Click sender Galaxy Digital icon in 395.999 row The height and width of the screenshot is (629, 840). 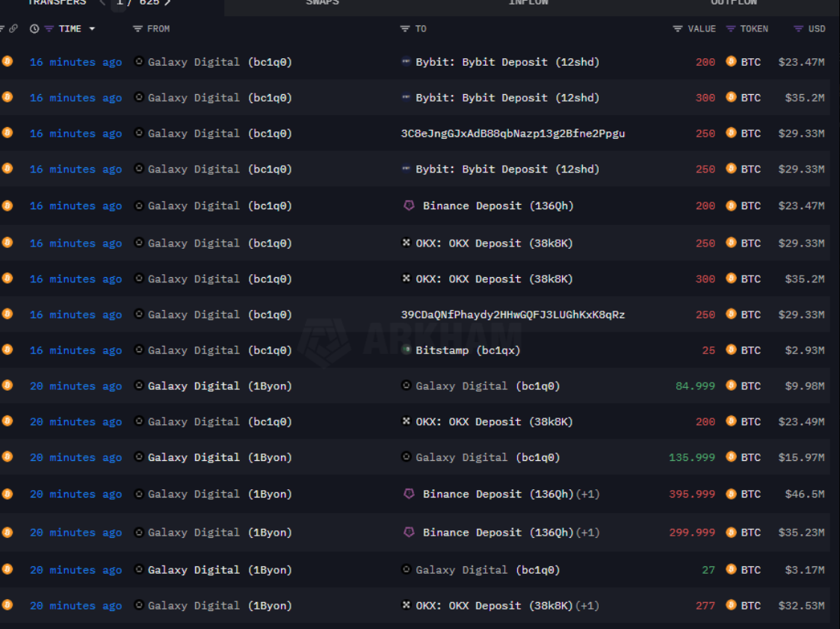coord(139,494)
